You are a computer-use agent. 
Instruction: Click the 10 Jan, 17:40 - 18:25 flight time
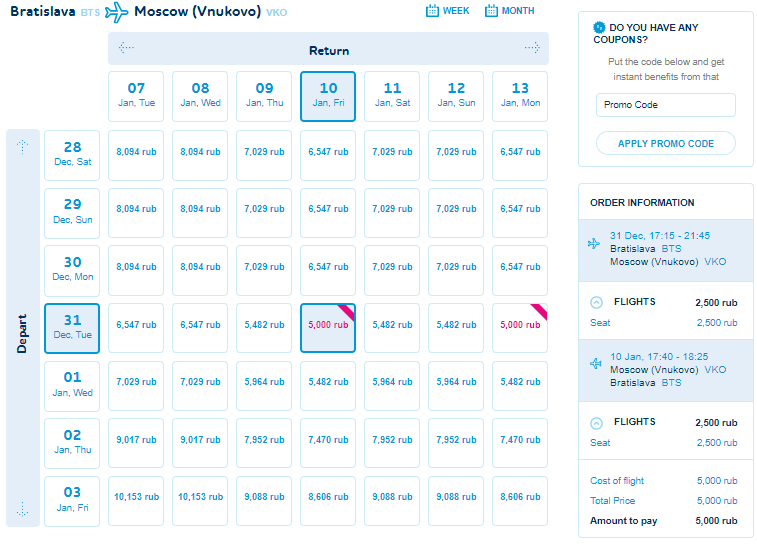pos(659,356)
